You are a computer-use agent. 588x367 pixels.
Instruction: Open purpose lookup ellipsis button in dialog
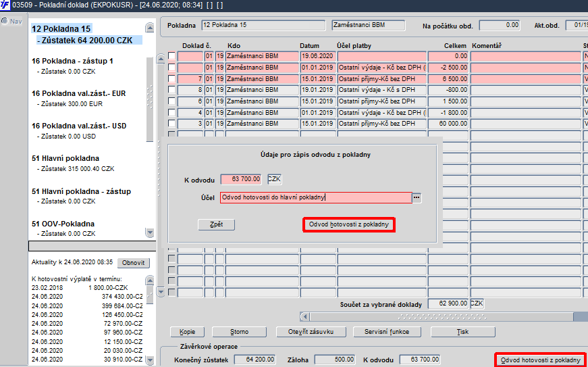(x=417, y=198)
